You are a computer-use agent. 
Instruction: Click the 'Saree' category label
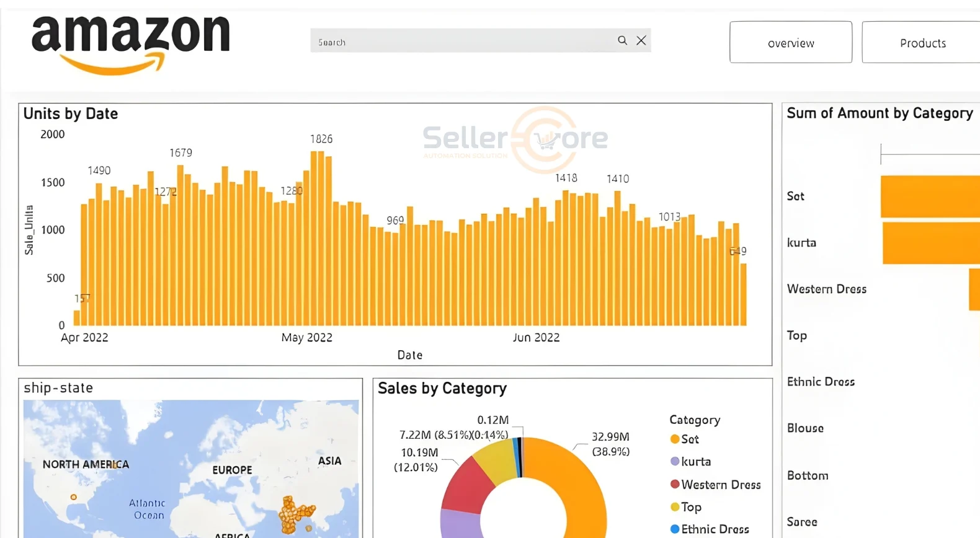[802, 522]
